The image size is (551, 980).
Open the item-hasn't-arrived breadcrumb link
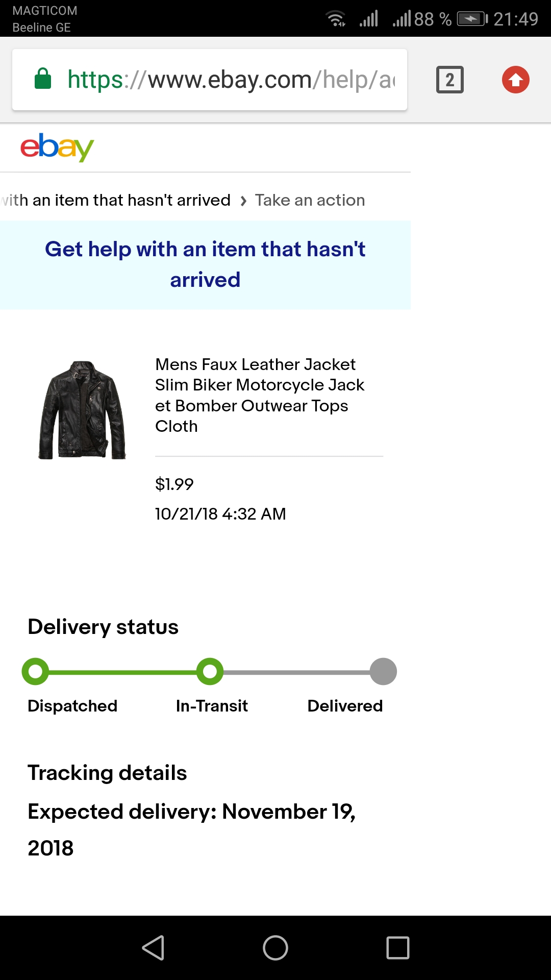click(x=116, y=200)
